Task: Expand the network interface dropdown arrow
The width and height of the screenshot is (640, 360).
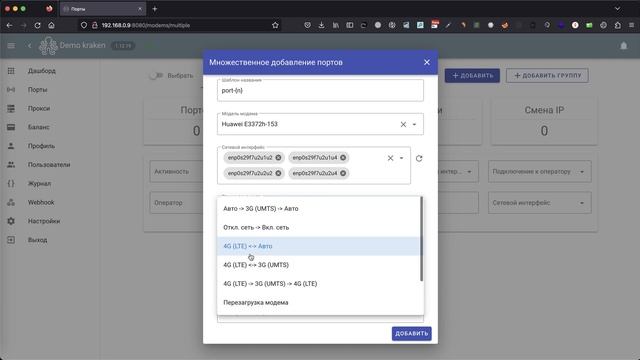Action: (x=401, y=158)
